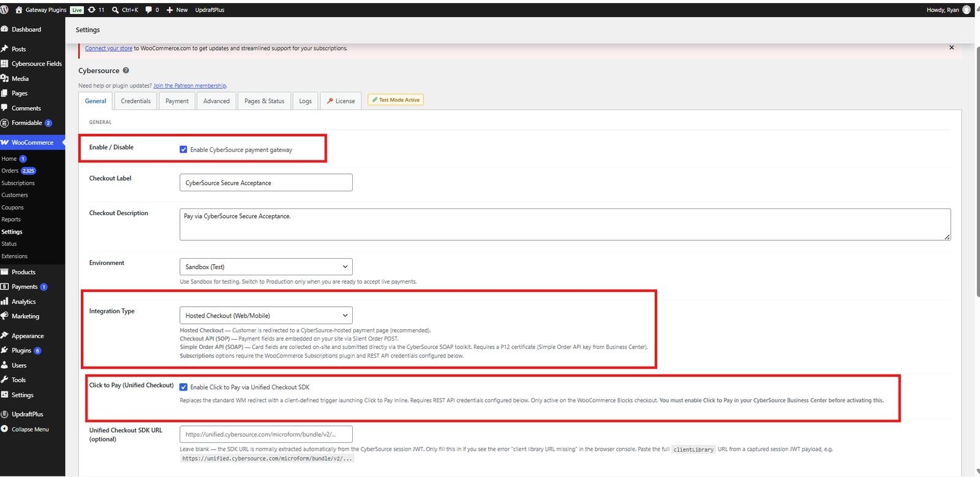Click the Products box icon

(x=4, y=272)
